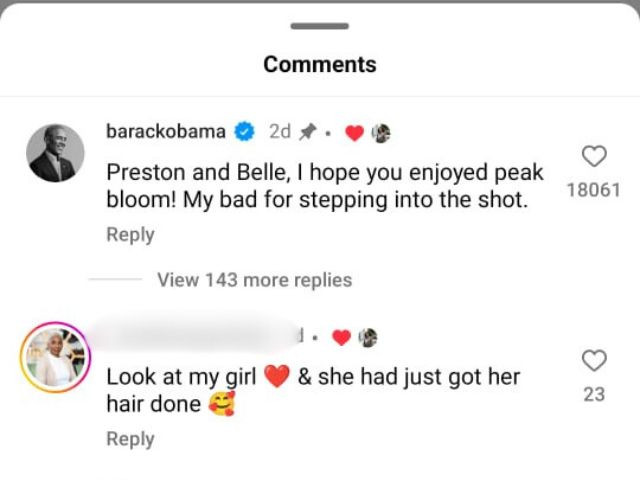The height and width of the screenshot is (480, 640).
Task: Click the drag handle above the Comments title
Action: [x=320, y=26]
